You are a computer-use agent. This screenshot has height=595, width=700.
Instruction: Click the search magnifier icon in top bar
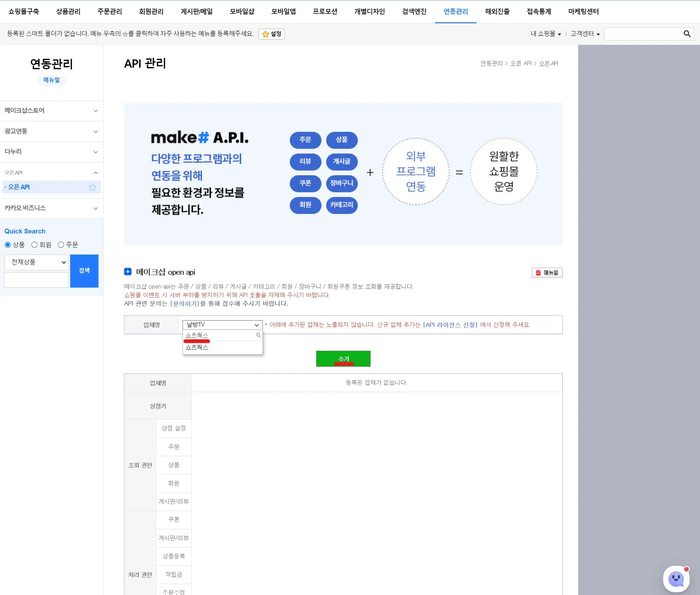[x=687, y=34]
